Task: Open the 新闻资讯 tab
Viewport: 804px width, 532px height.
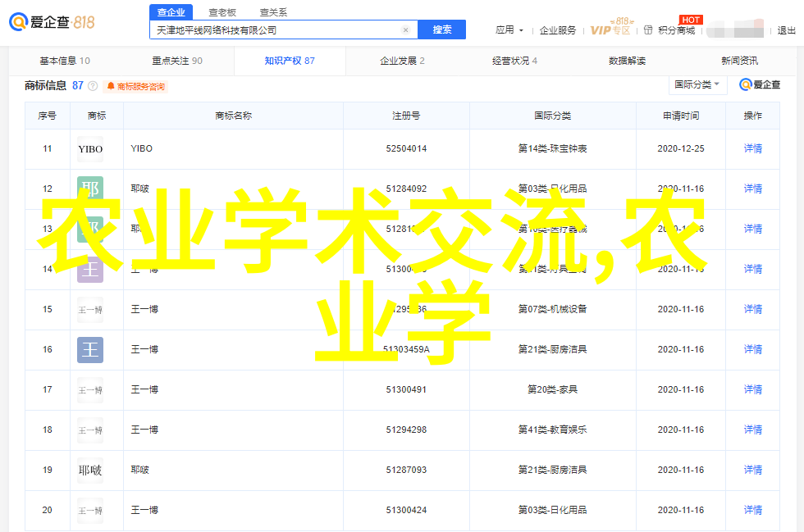Action: pyautogui.click(x=739, y=61)
